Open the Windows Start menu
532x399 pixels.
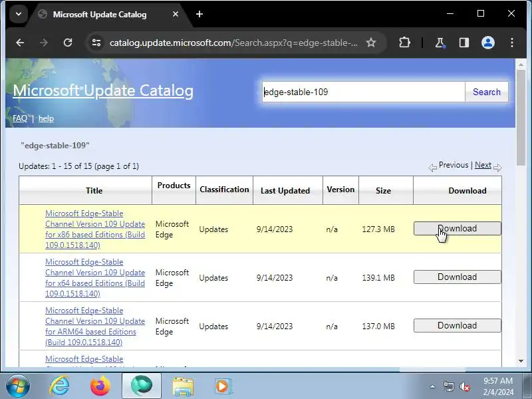pyautogui.click(x=18, y=386)
